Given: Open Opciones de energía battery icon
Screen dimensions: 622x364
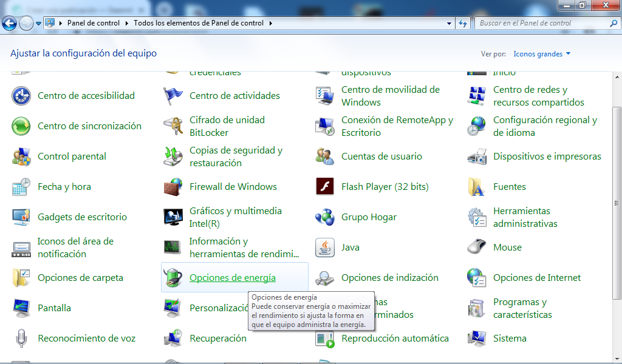Looking at the screenshot, I should tap(173, 278).
